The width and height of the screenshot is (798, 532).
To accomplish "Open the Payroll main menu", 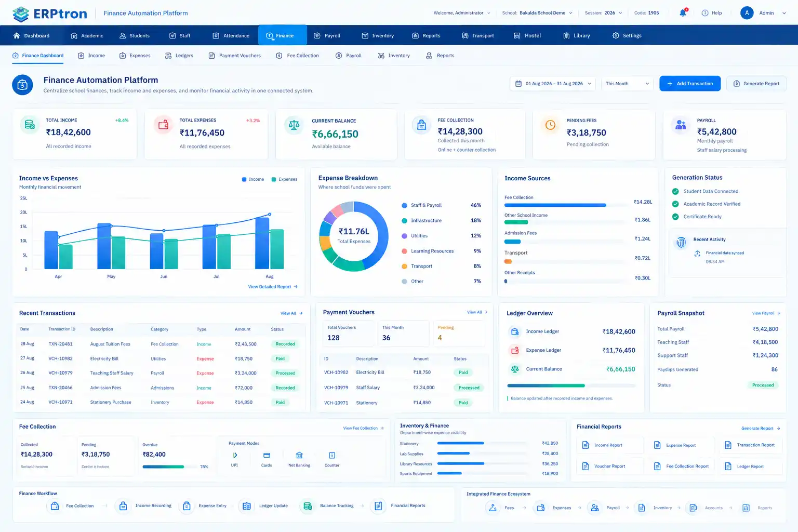I will pyautogui.click(x=327, y=36).
